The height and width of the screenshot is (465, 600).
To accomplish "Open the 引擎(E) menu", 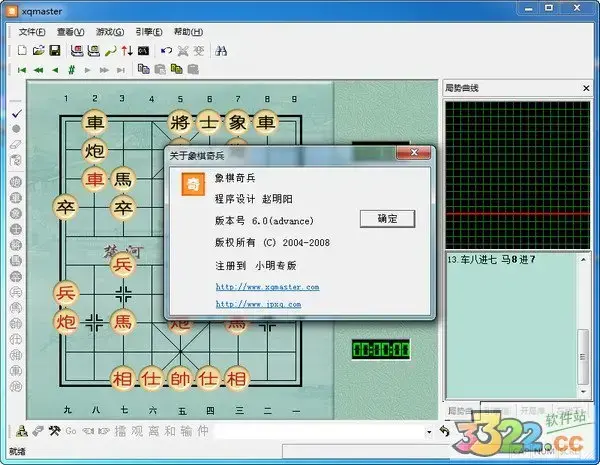I will click(x=149, y=32).
